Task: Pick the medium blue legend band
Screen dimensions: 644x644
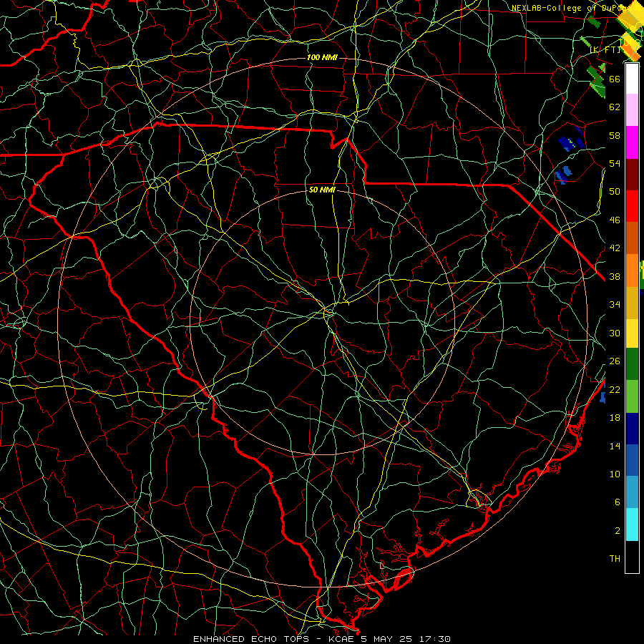Action: click(x=632, y=460)
